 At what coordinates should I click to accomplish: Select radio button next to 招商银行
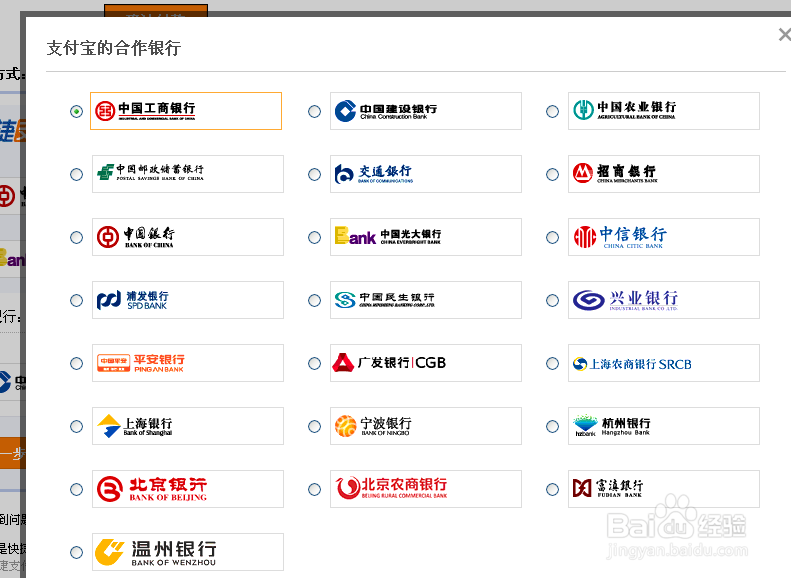tap(552, 175)
